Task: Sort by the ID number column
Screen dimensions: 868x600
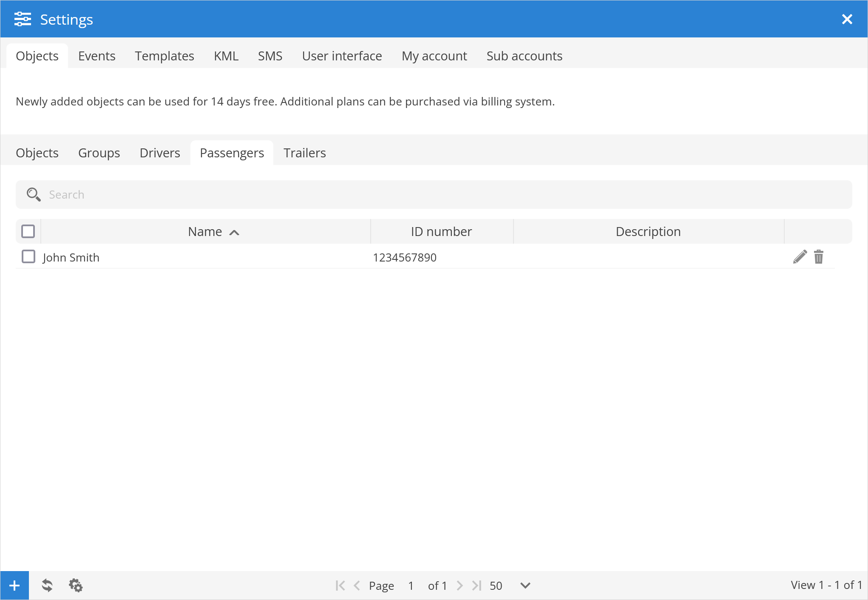Action: [x=441, y=232]
